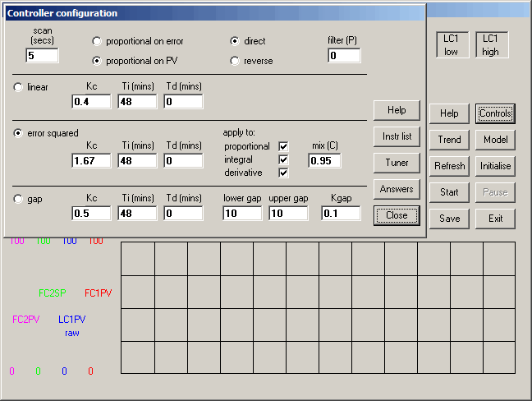The height and width of the screenshot is (401, 532).
Task: Open the Trend view
Action: (x=449, y=140)
